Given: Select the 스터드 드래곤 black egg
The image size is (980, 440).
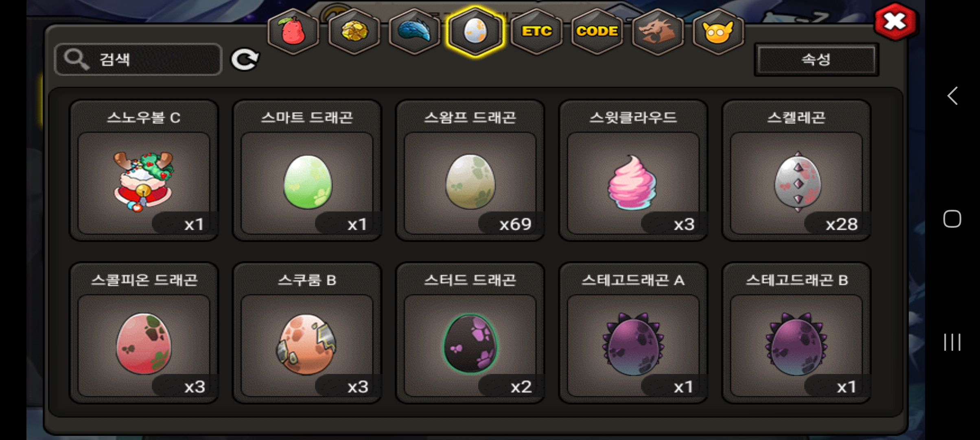Looking at the screenshot, I should pos(470,333).
